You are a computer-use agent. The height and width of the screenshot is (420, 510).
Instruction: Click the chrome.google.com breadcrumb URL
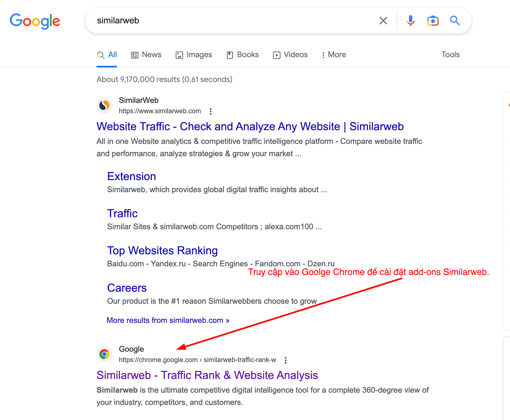click(197, 360)
